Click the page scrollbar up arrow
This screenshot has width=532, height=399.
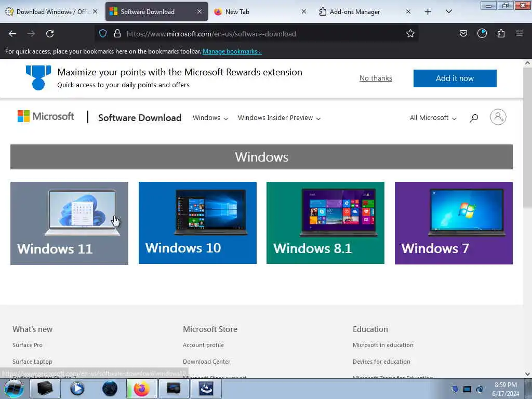pos(527,63)
